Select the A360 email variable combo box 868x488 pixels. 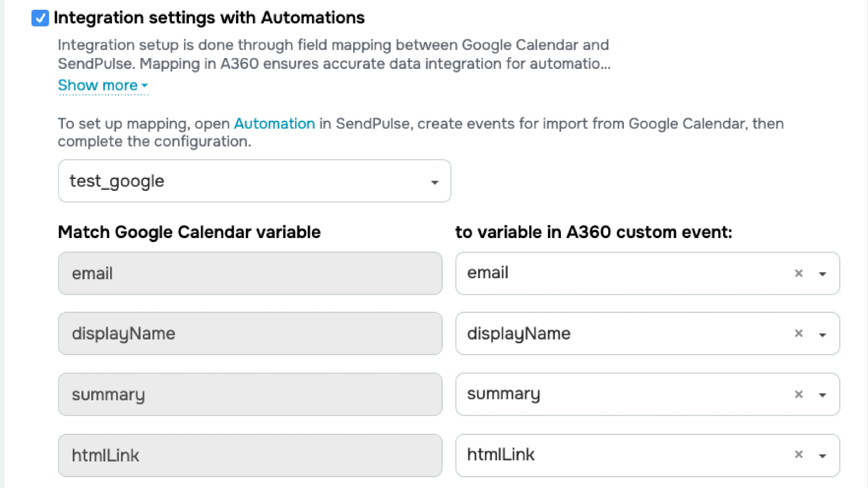tap(618, 273)
